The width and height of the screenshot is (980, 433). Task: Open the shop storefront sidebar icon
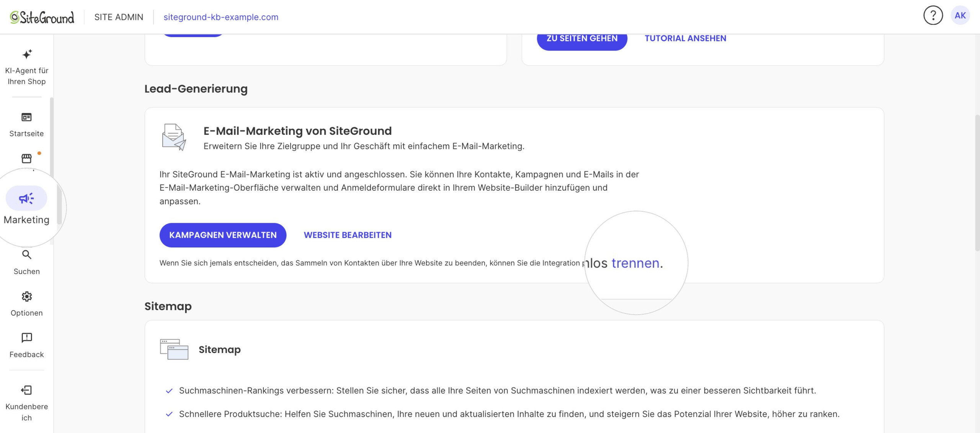pos(26,158)
